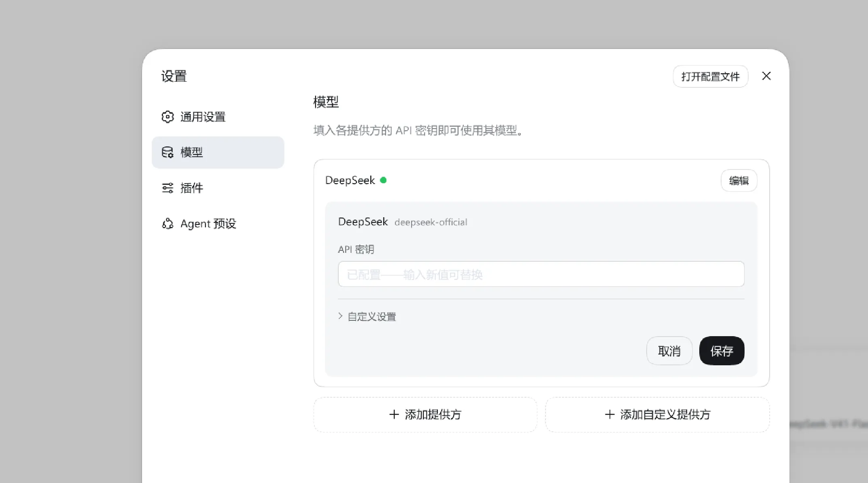Click the database icon beside 模型
The width and height of the screenshot is (868, 483).
168,153
